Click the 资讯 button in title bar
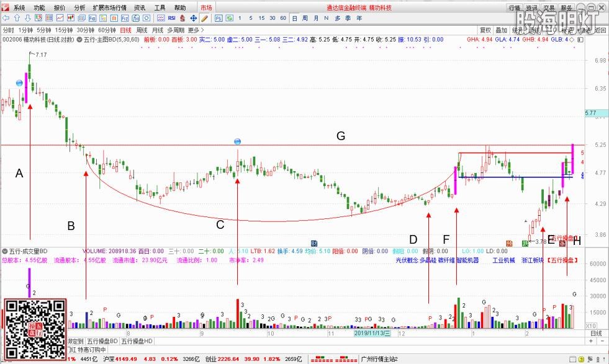Image resolution: width=609 pixels, height=364 pixels. point(531,7)
